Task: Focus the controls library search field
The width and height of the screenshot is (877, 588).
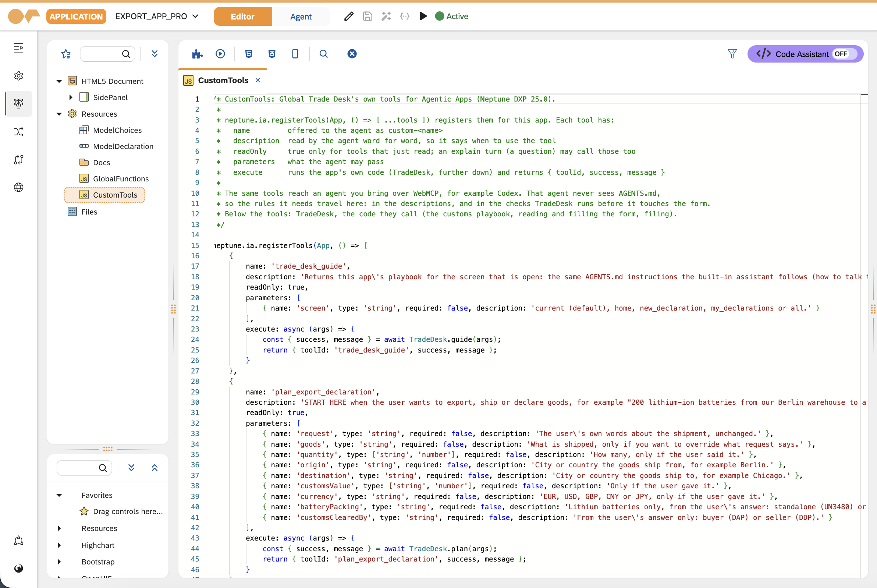Action: [x=84, y=468]
